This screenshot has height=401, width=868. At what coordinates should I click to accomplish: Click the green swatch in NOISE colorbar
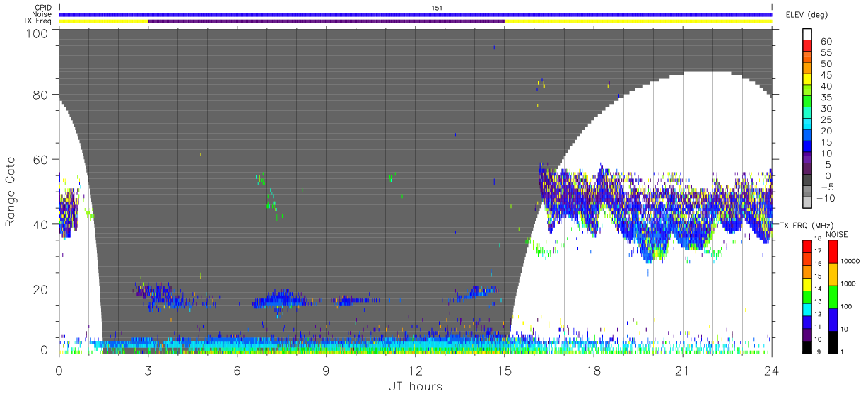[x=833, y=296]
